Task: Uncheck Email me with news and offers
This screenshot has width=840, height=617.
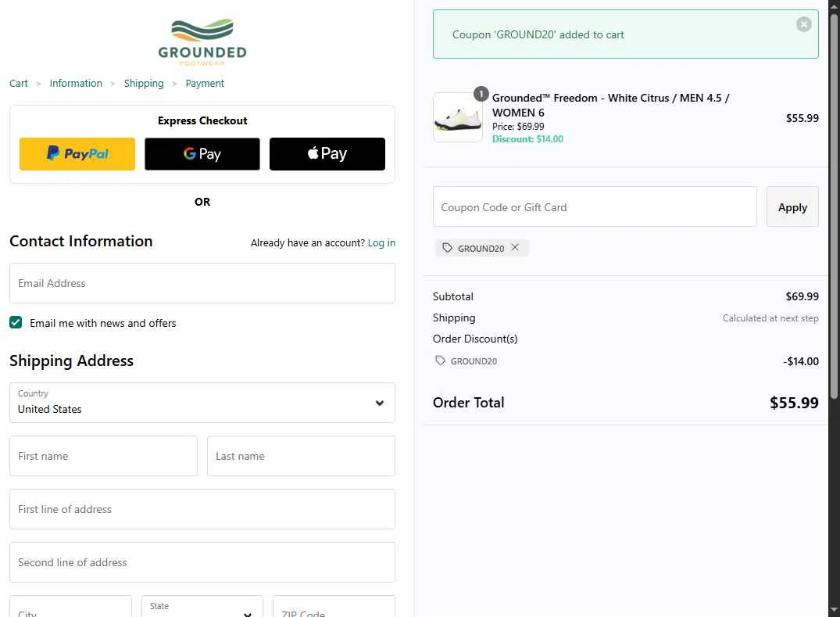Action: tap(16, 322)
